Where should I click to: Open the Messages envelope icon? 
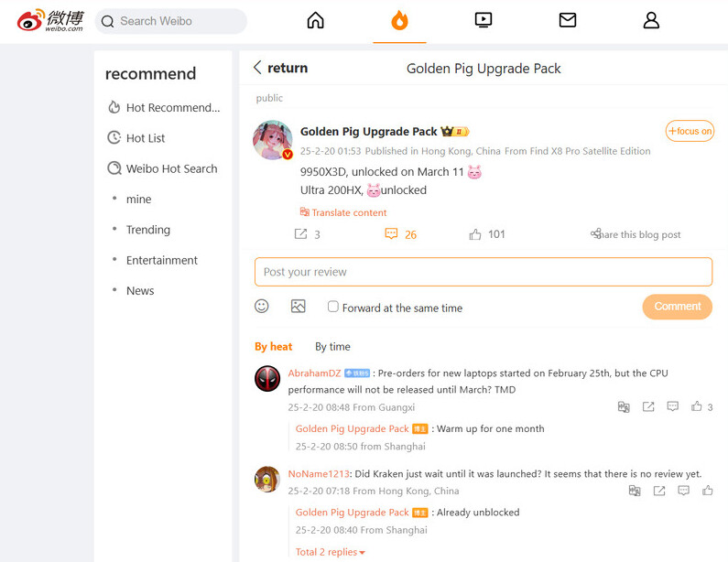[x=568, y=20]
